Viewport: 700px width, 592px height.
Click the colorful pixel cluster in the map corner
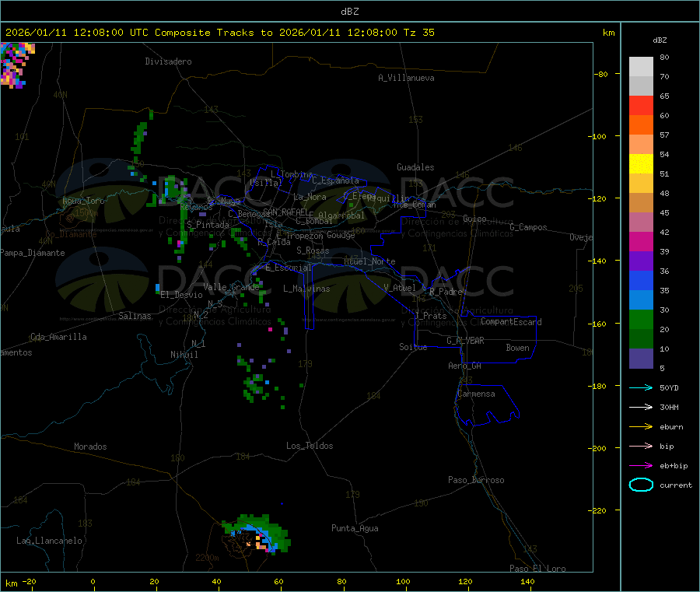pos(17,65)
